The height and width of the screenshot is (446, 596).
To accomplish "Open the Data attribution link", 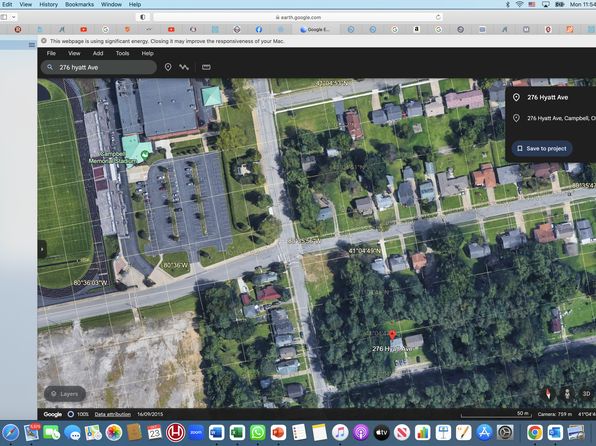I will (113, 414).
